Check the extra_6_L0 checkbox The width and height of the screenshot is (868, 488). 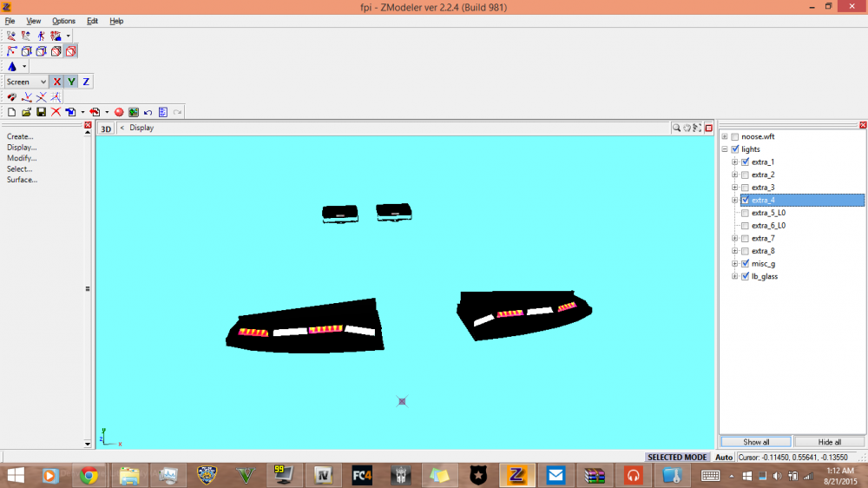745,226
